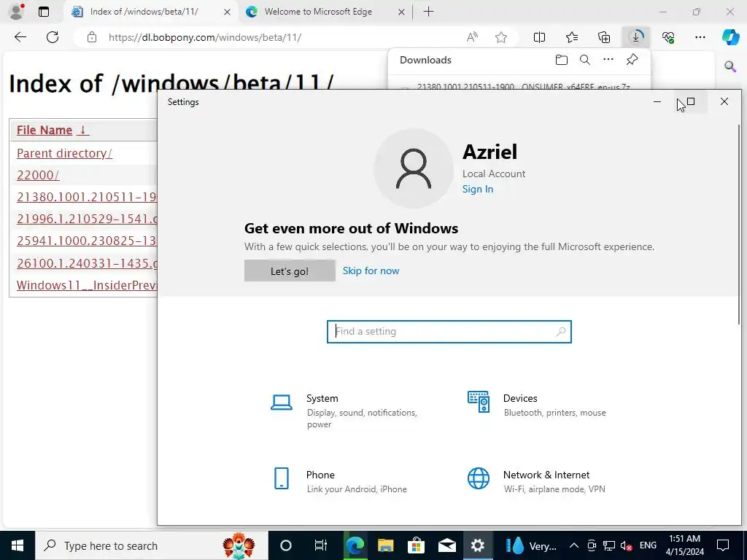Viewport: 747px width, 560px height.
Task: Click the Sign In link
Action: pyautogui.click(x=477, y=189)
